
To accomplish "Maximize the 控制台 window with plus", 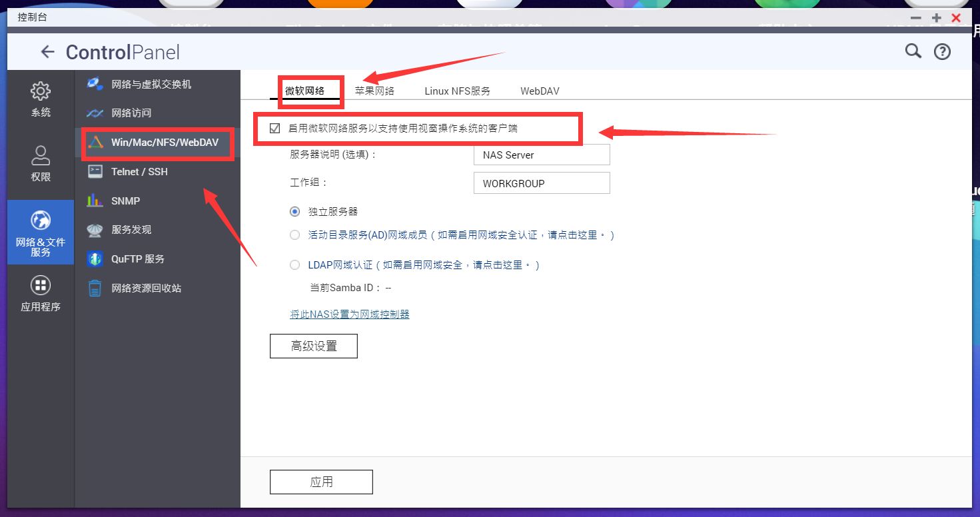I will point(937,18).
